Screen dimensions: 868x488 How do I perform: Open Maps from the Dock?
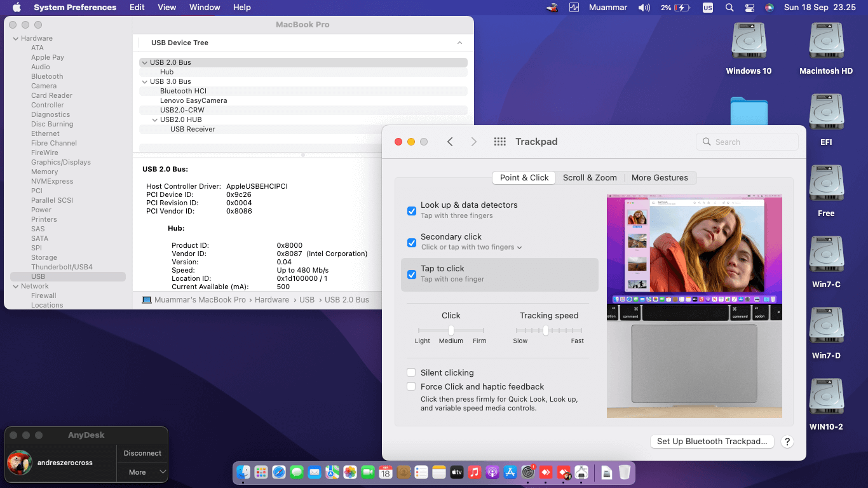pyautogui.click(x=332, y=472)
